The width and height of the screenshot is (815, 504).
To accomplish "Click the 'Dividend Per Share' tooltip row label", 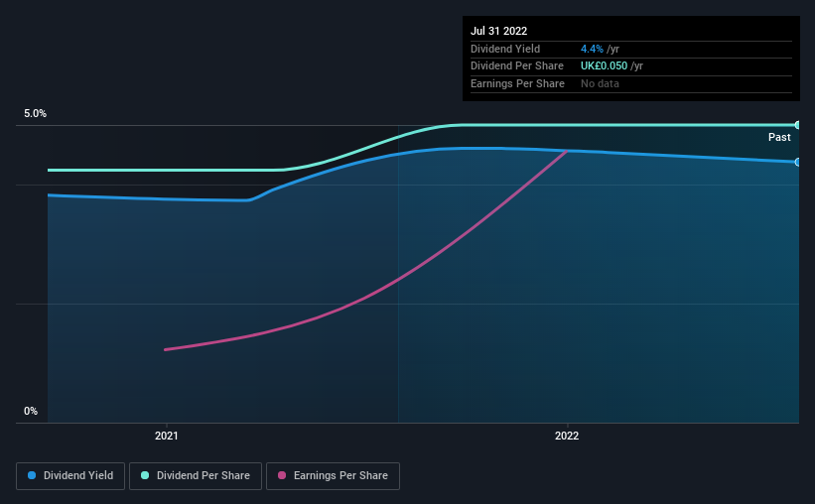I will tap(517, 66).
